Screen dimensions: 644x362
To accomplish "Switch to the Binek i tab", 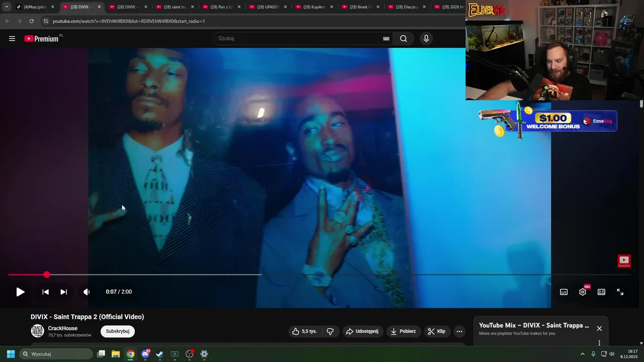I will 360,7.
